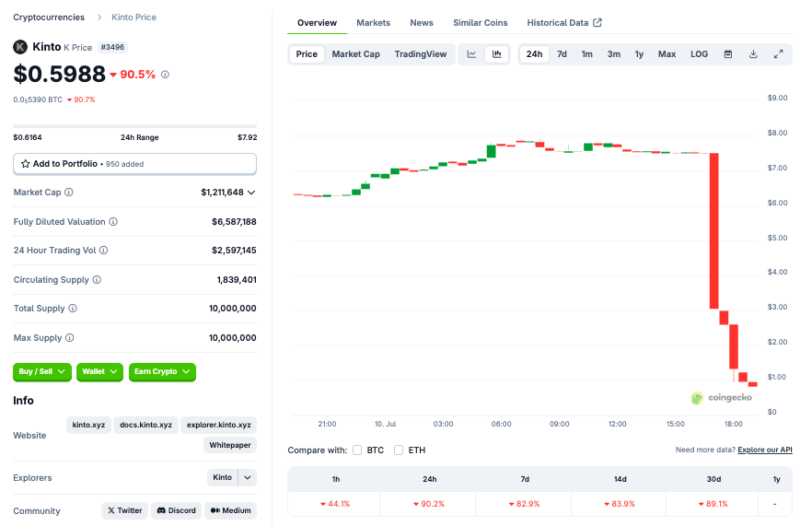Image resolution: width=812 pixels, height=526 pixels.
Task: Click the large red crash candlestick
Action: click(713, 230)
